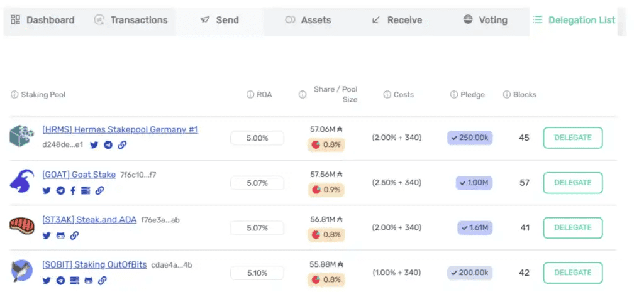Switch to the Dashboard tab
Image resolution: width=644 pixels, height=292 pixels.
(43, 20)
